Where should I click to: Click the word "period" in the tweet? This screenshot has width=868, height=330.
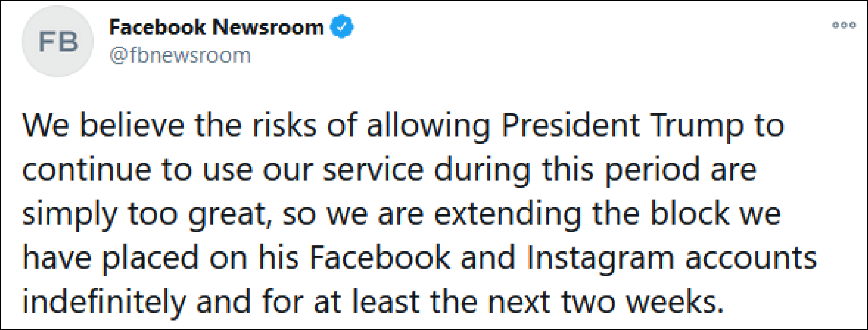tap(652, 170)
